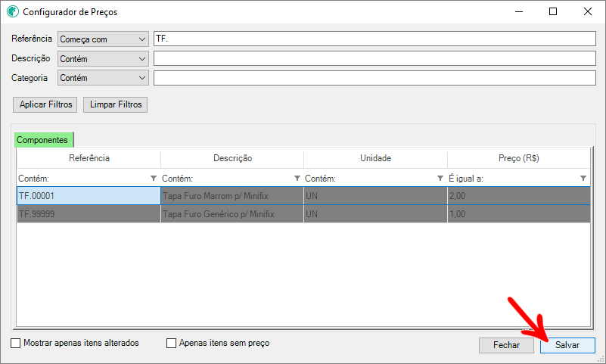This screenshot has height=364, width=606.
Task: Click the filter icon in Referência column
Action: click(x=154, y=178)
